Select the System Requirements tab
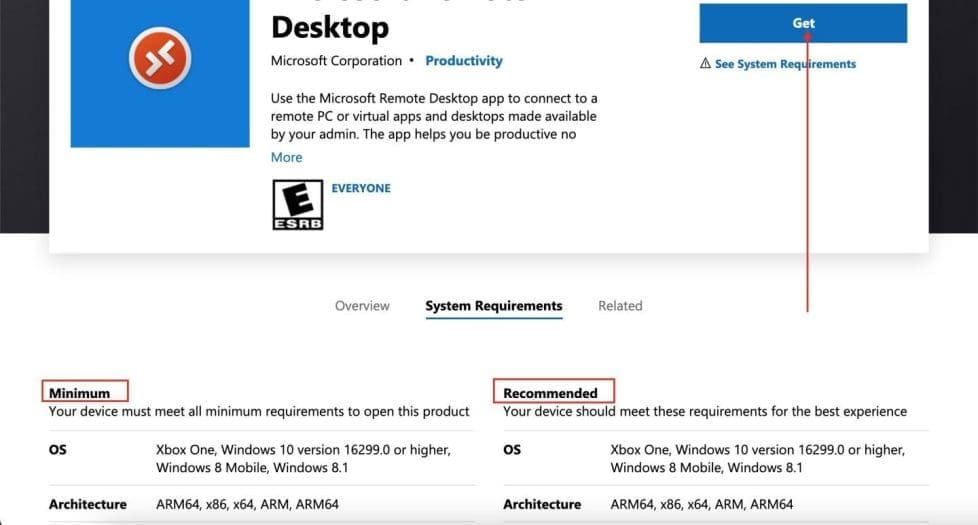Screen dimensions: 978x525 pos(493,306)
